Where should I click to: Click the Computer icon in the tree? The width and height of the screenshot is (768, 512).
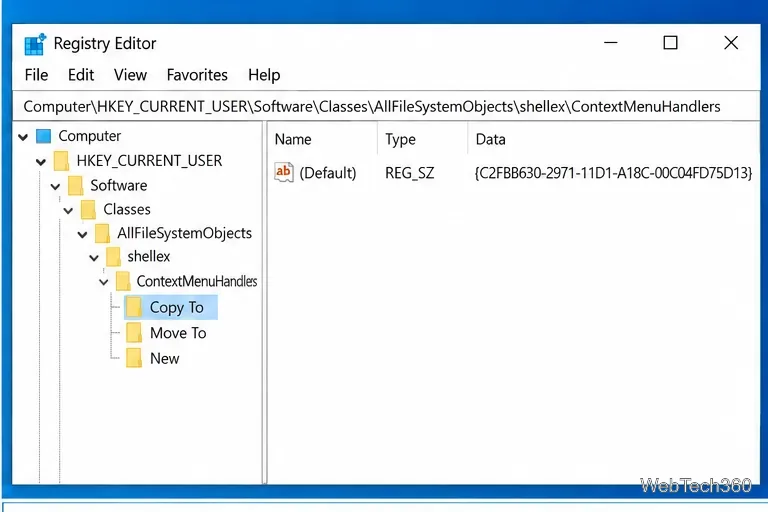[x=44, y=136]
